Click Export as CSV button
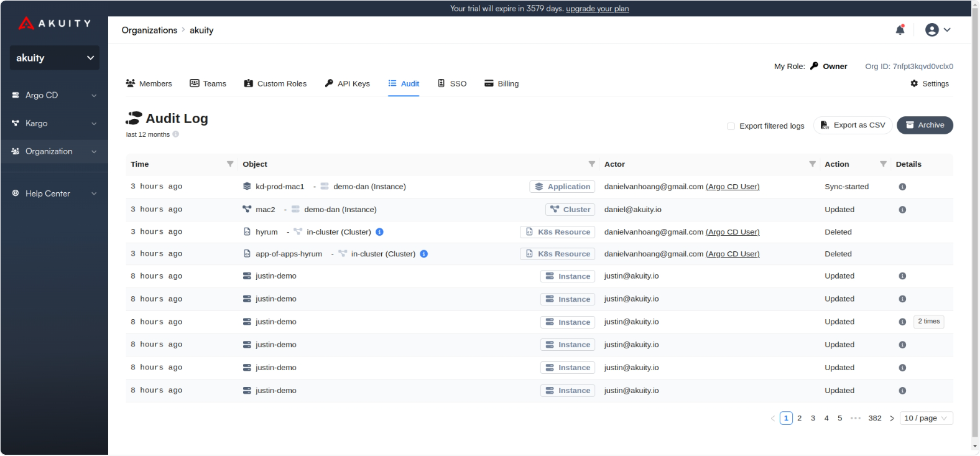Image resolution: width=980 pixels, height=456 pixels. pyautogui.click(x=853, y=125)
